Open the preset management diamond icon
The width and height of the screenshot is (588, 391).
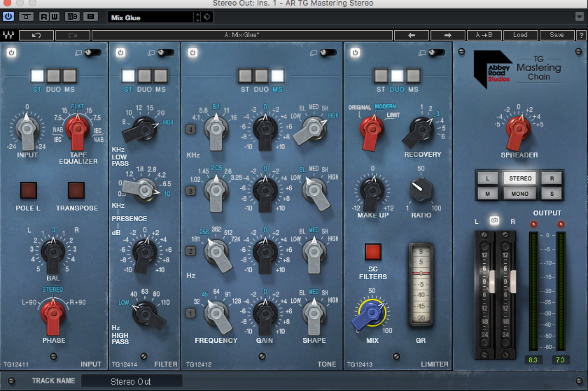click(x=207, y=17)
